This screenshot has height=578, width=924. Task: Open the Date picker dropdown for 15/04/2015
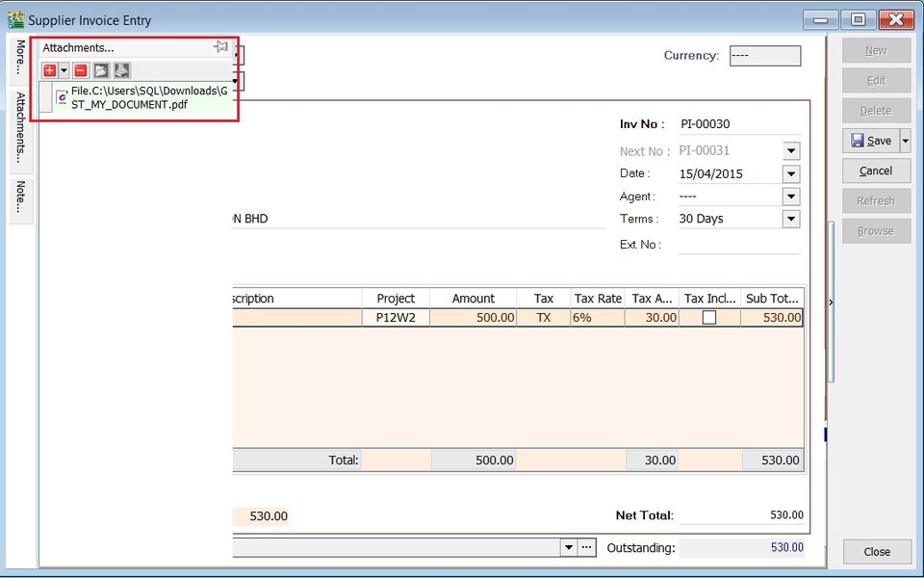(790, 173)
